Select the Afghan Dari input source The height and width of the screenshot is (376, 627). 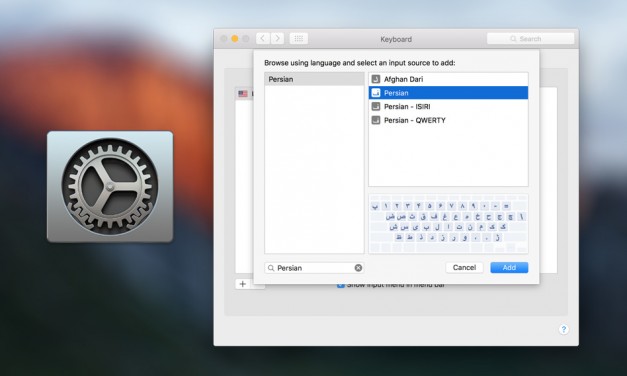pos(448,79)
